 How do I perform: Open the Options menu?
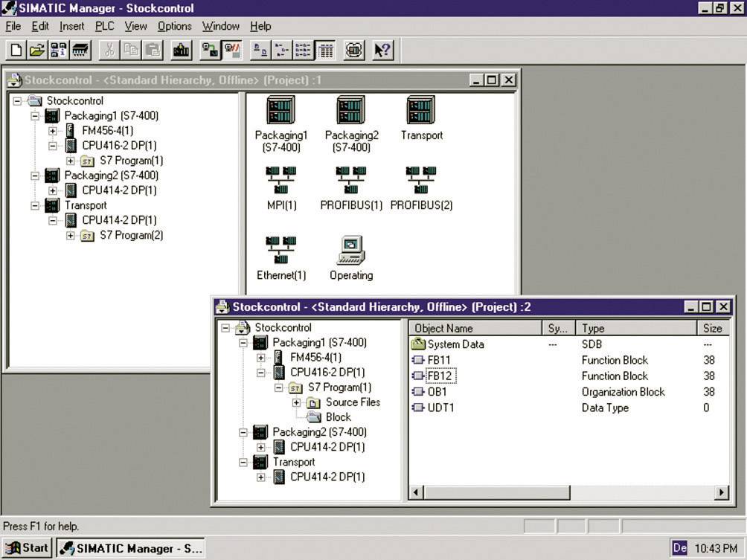point(174,26)
